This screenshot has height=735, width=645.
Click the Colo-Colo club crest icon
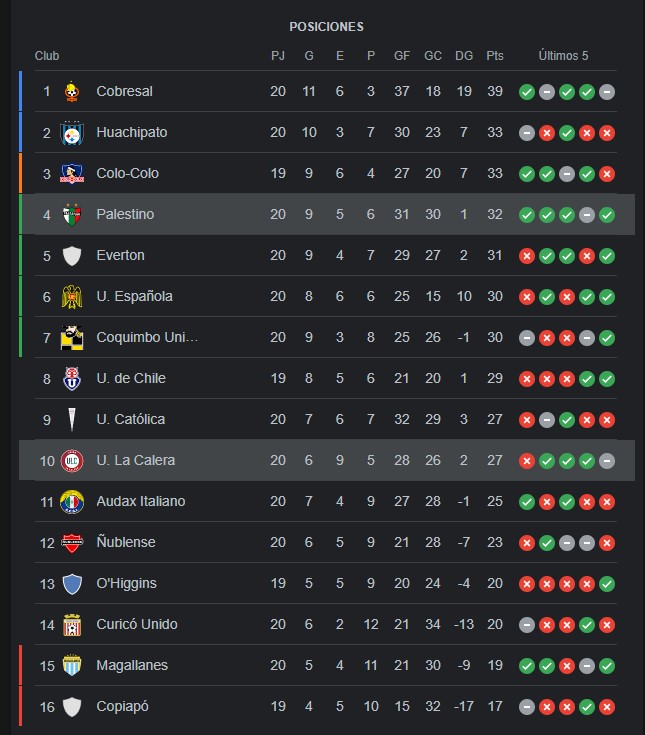tap(72, 173)
